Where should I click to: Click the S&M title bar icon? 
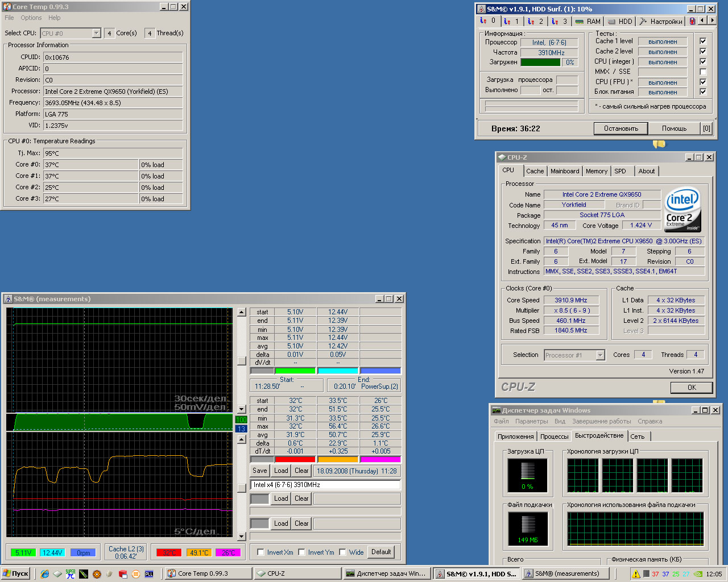click(482, 9)
